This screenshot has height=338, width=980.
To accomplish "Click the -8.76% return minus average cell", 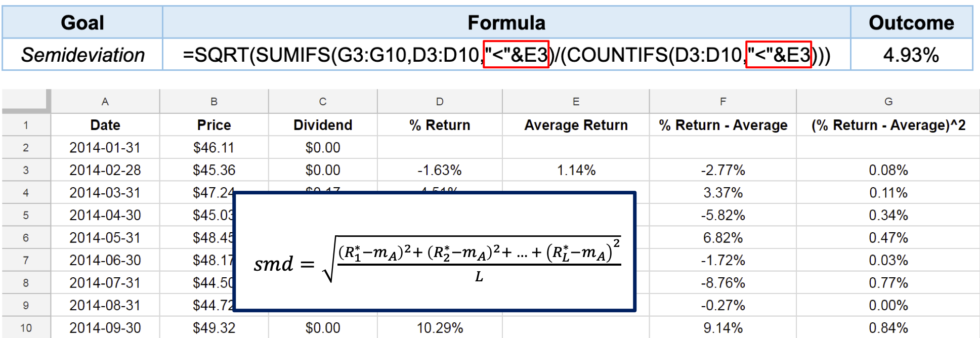I will (x=723, y=283).
